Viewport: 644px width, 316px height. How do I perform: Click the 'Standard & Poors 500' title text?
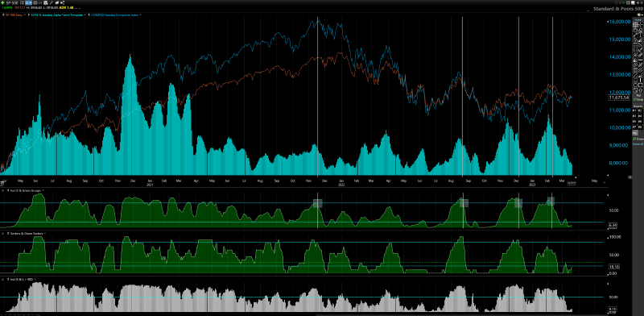tap(617, 8)
